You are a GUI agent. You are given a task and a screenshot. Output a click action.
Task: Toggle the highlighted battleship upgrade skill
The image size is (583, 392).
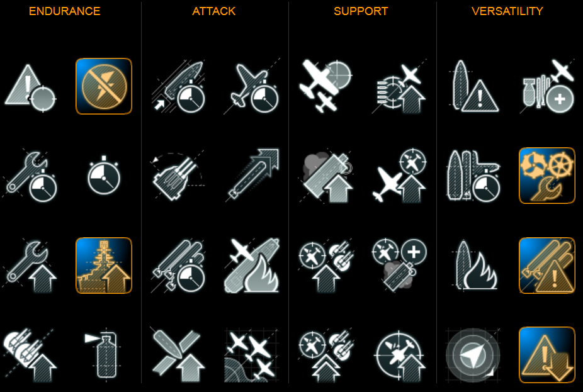pyautogui.click(x=104, y=266)
